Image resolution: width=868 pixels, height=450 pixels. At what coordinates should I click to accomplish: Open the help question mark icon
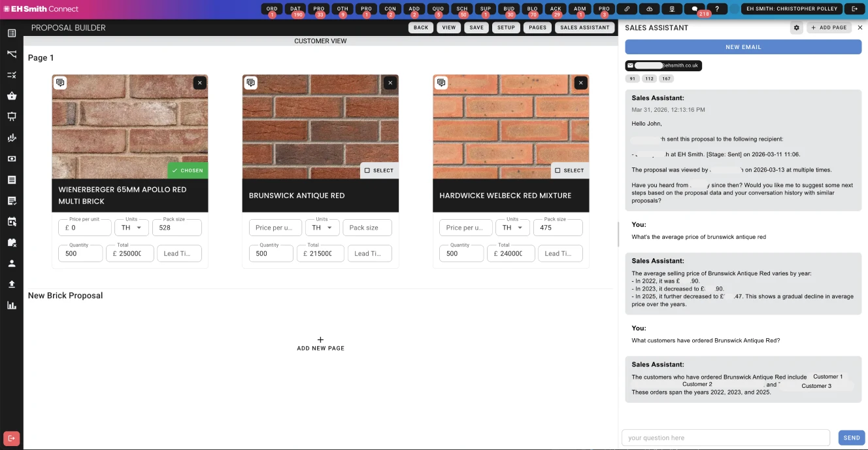tap(717, 9)
